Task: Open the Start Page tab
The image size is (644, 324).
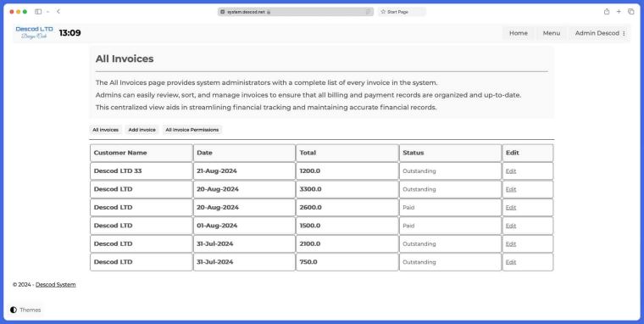Action: tap(402, 12)
